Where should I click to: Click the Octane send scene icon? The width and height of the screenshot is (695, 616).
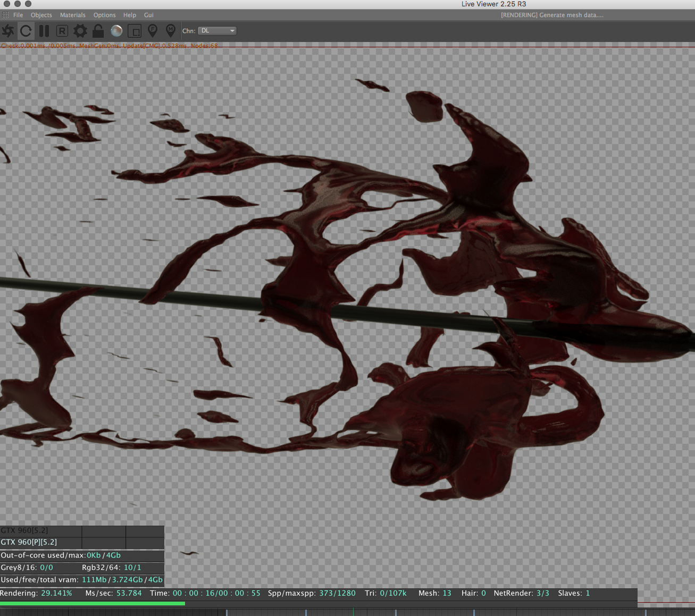pos(8,31)
